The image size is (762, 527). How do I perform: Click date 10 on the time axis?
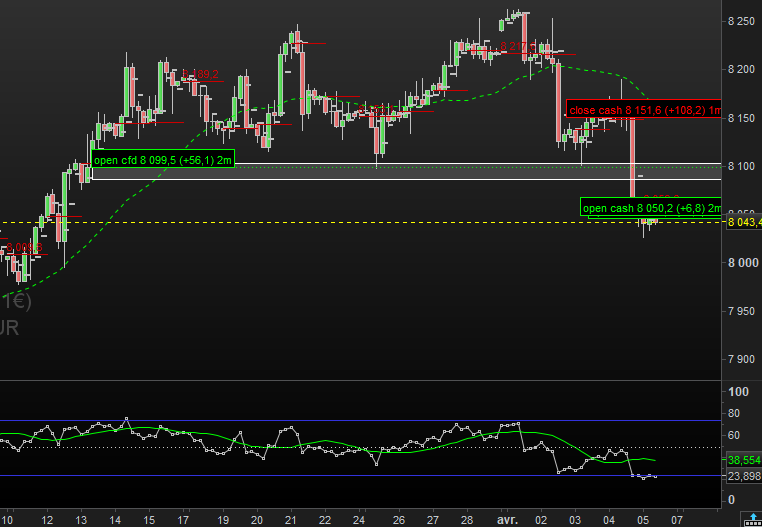click(x=7, y=520)
